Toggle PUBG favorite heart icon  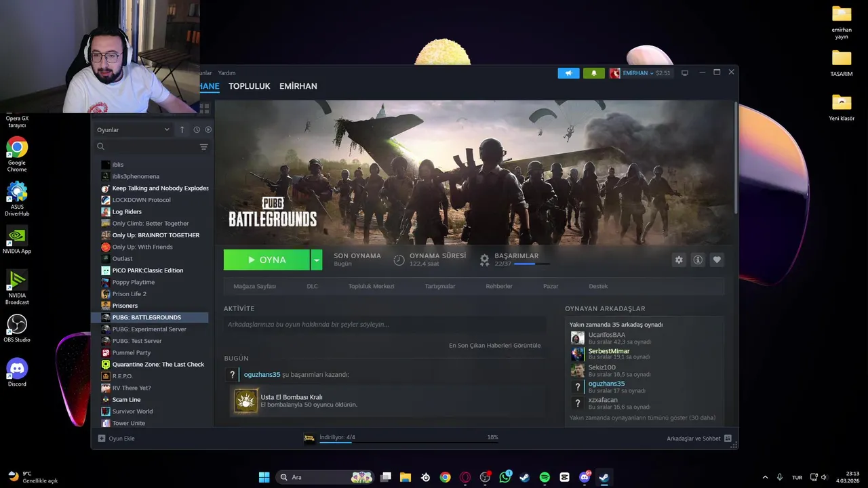click(716, 260)
